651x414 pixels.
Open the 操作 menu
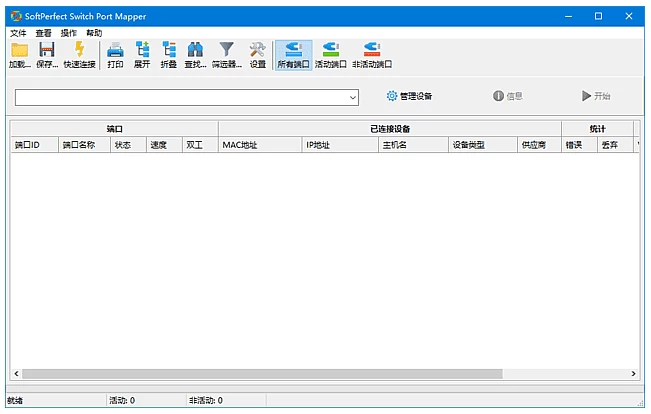click(68, 33)
